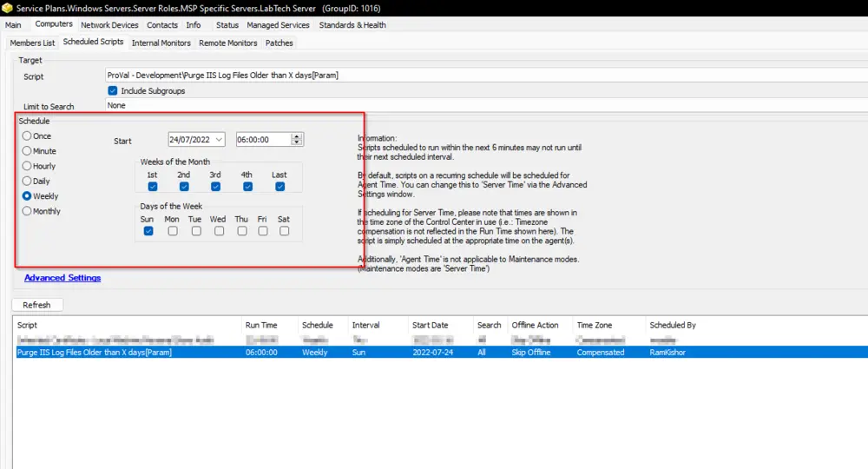Click the Refresh button

37,305
